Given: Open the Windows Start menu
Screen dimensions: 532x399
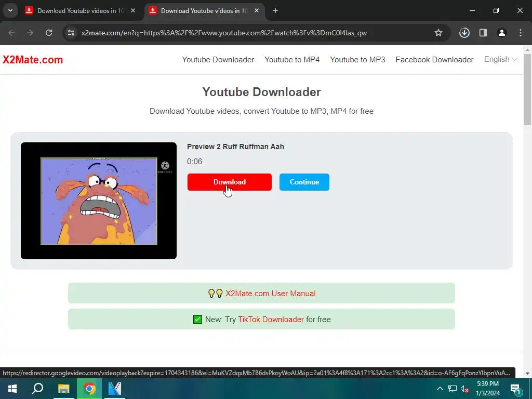Looking at the screenshot, I should (x=12, y=389).
